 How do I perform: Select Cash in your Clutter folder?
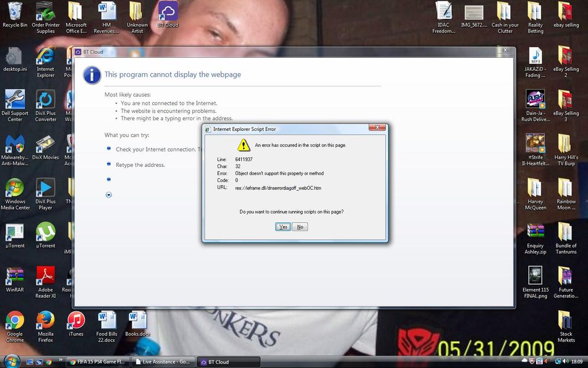click(505, 18)
